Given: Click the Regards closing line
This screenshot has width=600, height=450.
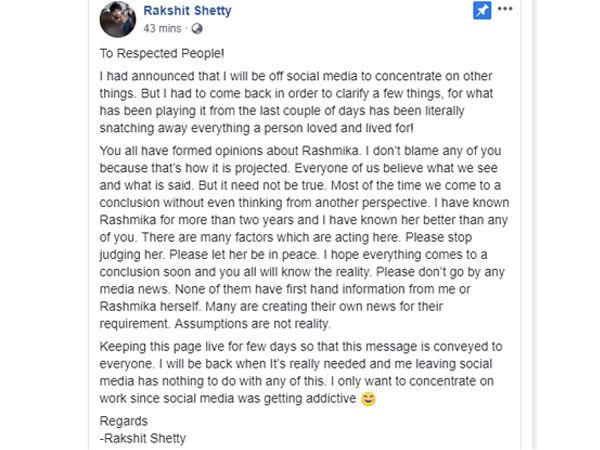Looking at the screenshot, I should (x=124, y=421).
